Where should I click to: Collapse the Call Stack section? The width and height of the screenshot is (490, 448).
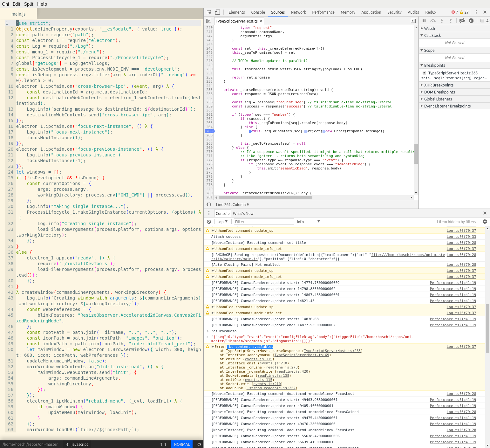(454, 35)
